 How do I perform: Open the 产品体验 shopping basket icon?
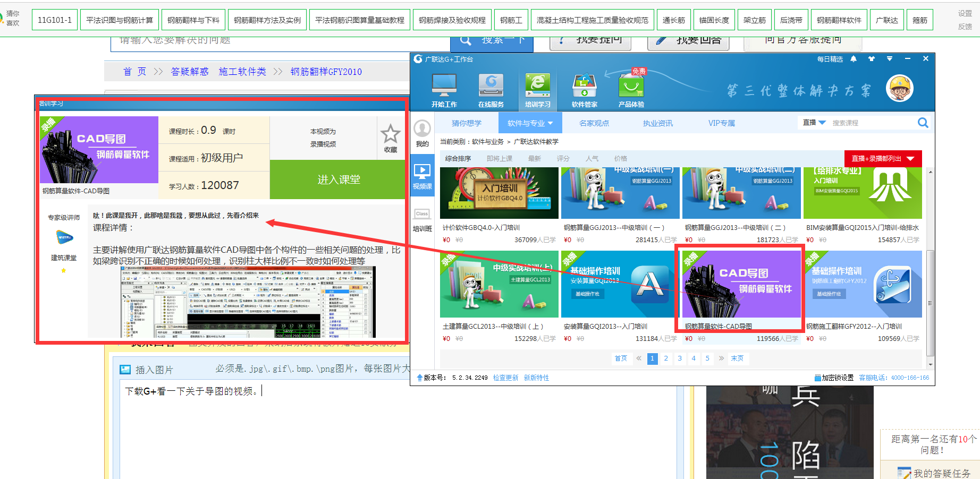pyautogui.click(x=631, y=85)
